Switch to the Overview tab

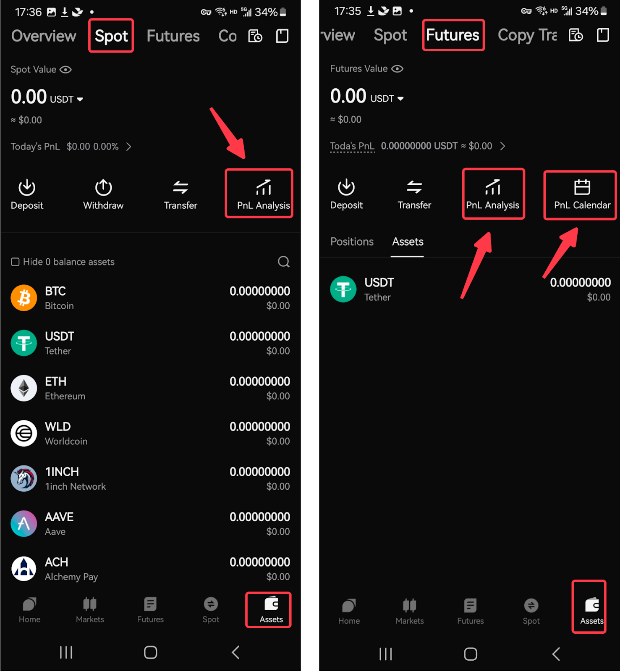[x=44, y=36]
